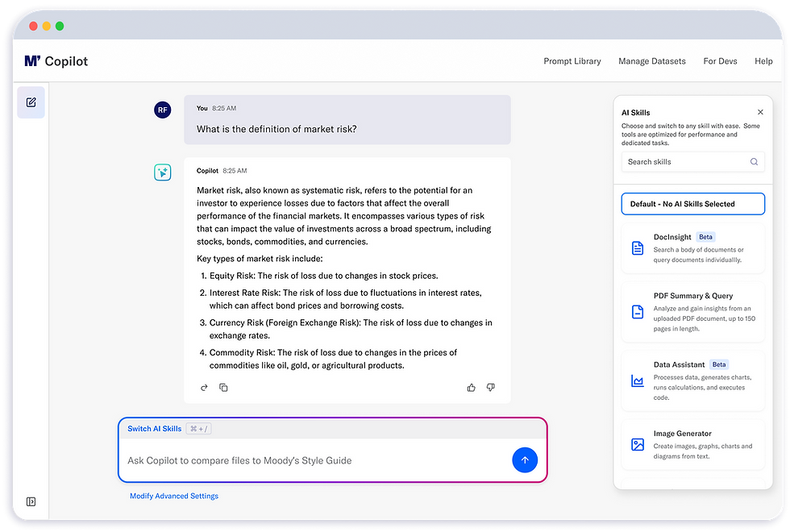Select Default - No AI Skills Selected

[692, 203]
